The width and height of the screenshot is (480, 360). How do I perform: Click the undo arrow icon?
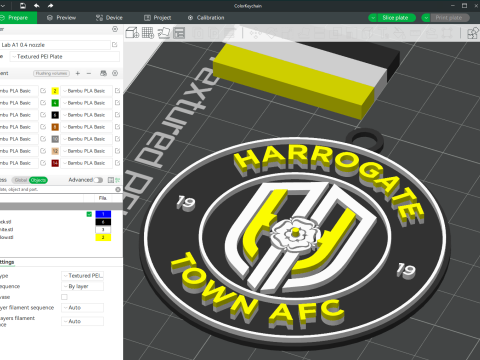pos(37,6)
